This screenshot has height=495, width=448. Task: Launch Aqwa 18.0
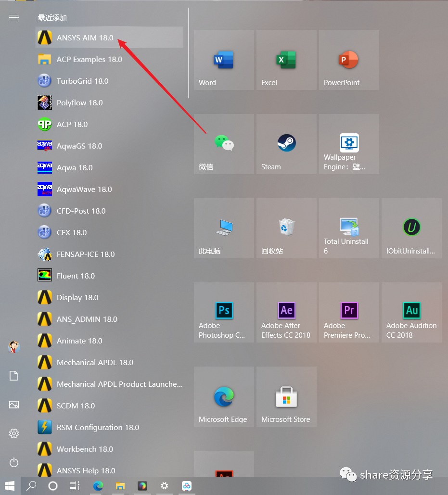[109, 167]
